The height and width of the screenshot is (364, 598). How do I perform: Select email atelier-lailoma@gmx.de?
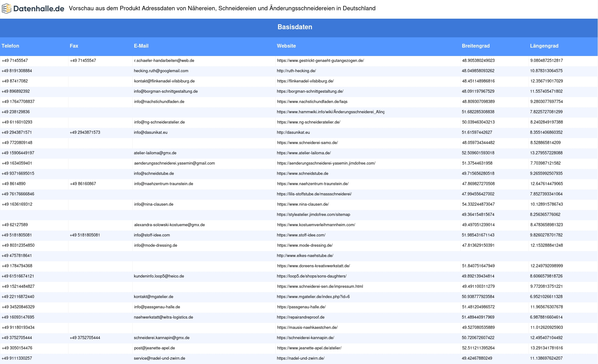pos(155,153)
